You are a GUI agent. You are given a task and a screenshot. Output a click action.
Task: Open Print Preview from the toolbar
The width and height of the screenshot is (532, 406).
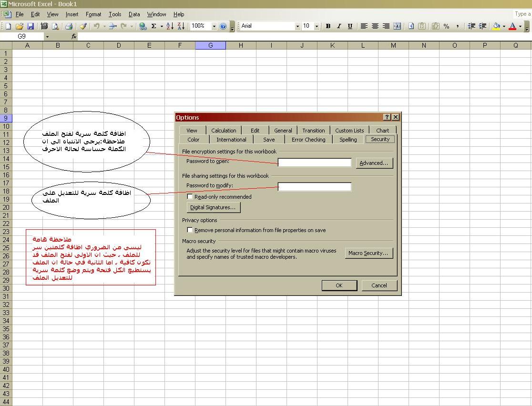pyautogui.click(x=55, y=26)
